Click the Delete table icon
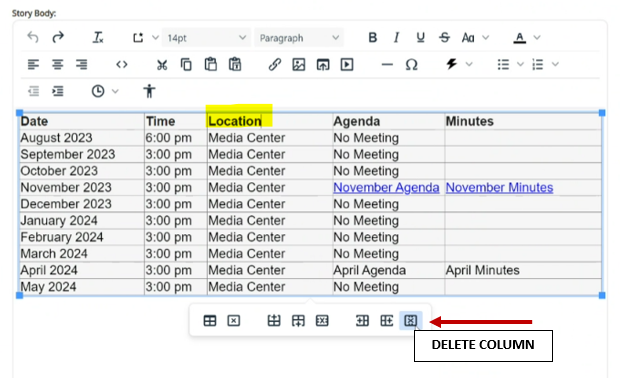This screenshot has height=378, width=626. pyautogui.click(x=234, y=321)
